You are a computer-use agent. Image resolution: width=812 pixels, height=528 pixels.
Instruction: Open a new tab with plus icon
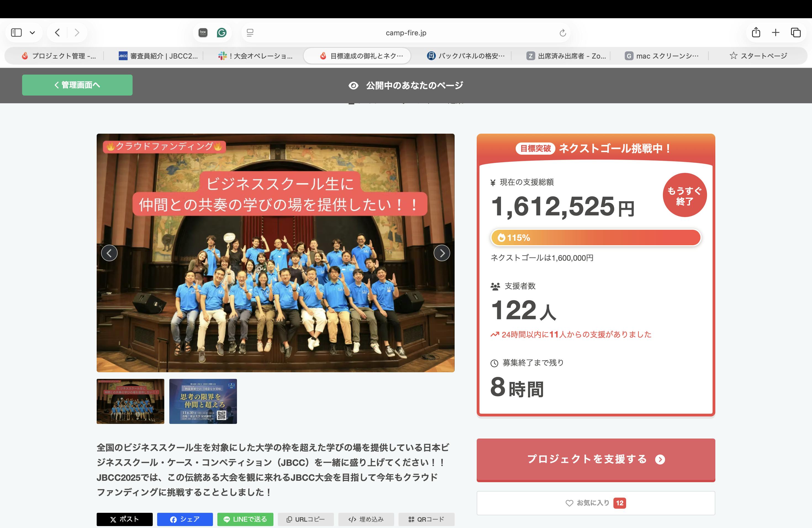pos(776,32)
